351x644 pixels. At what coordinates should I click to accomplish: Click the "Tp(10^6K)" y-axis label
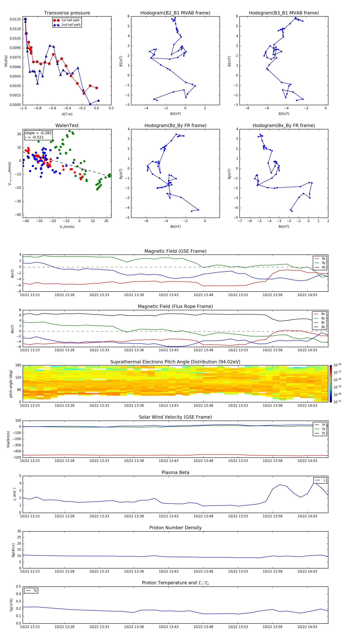11,605
